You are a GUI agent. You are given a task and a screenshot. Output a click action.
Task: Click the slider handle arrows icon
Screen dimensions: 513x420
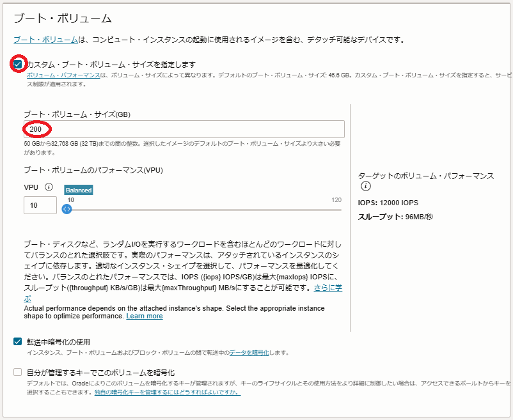tap(67, 209)
